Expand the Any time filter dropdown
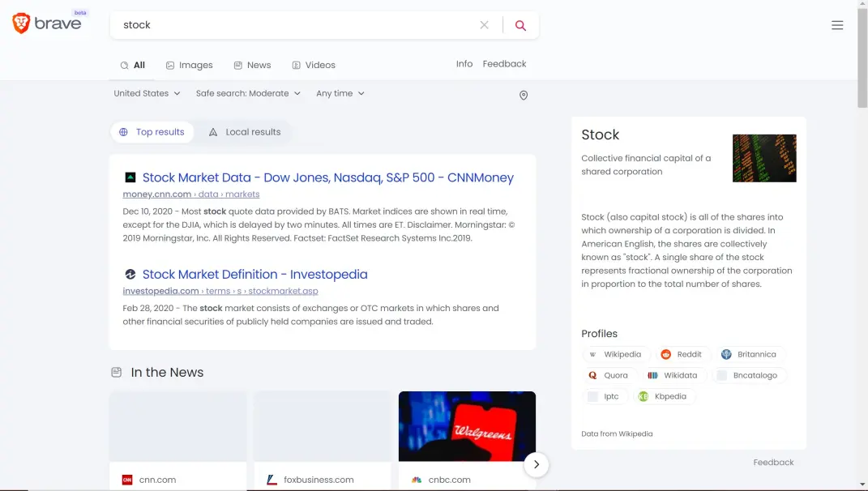 [340, 93]
